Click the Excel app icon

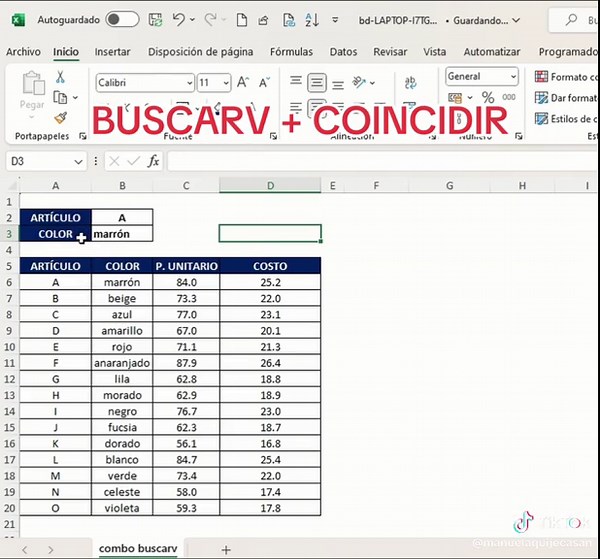click(18, 20)
